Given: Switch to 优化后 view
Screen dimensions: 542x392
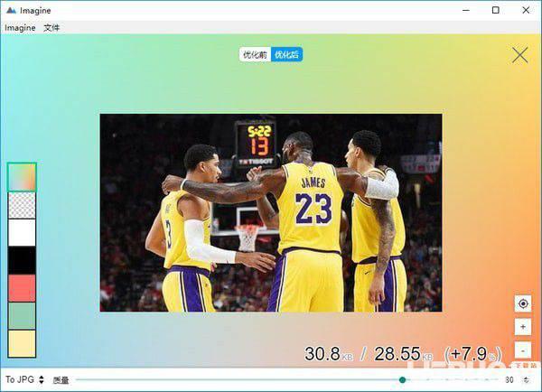Looking at the screenshot, I should 286,54.
